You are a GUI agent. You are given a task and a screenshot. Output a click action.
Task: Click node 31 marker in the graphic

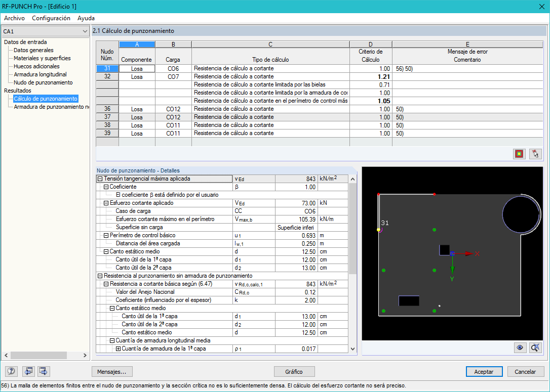point(378,230)
